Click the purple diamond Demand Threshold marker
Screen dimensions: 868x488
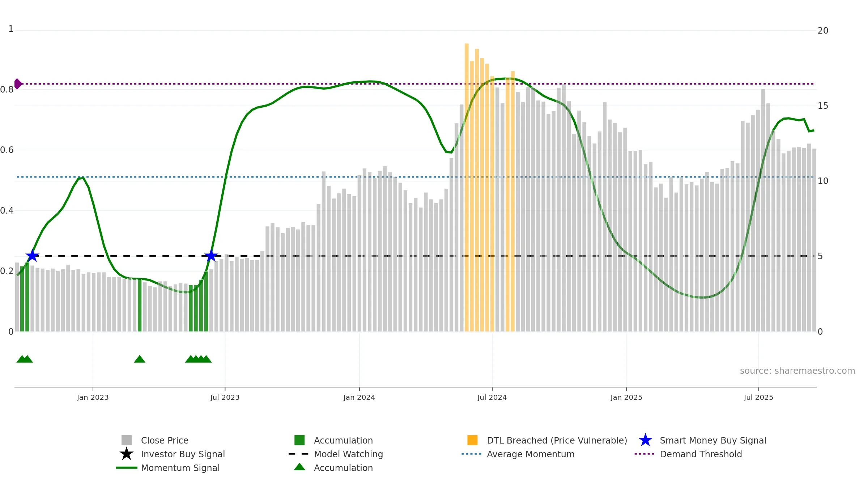tap(18, 84)
